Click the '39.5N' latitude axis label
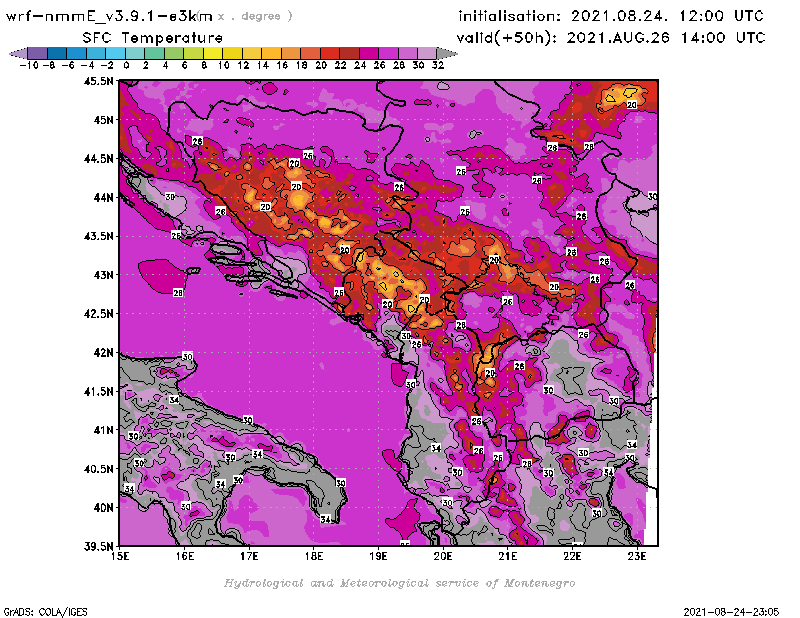The width and height of the screenshot is (800, 618). [98, 546]
